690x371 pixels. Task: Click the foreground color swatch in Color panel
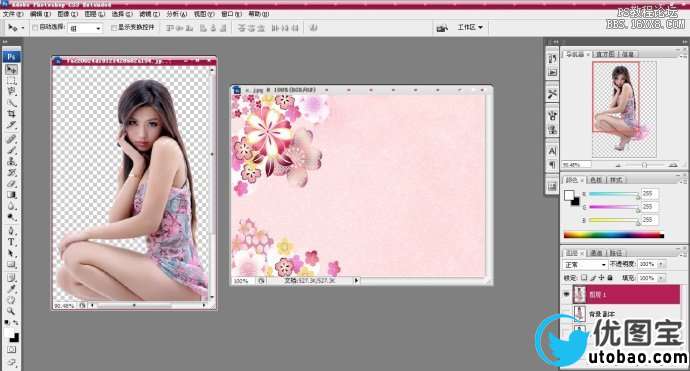[569, 195]
